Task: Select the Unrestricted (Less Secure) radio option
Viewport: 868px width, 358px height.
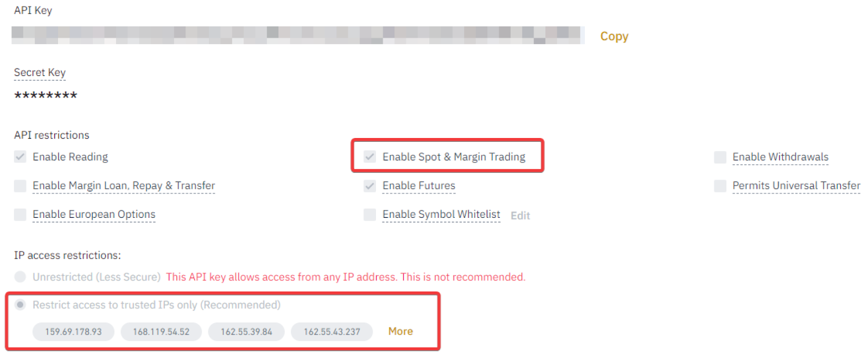Action: [x=20, y=277]
